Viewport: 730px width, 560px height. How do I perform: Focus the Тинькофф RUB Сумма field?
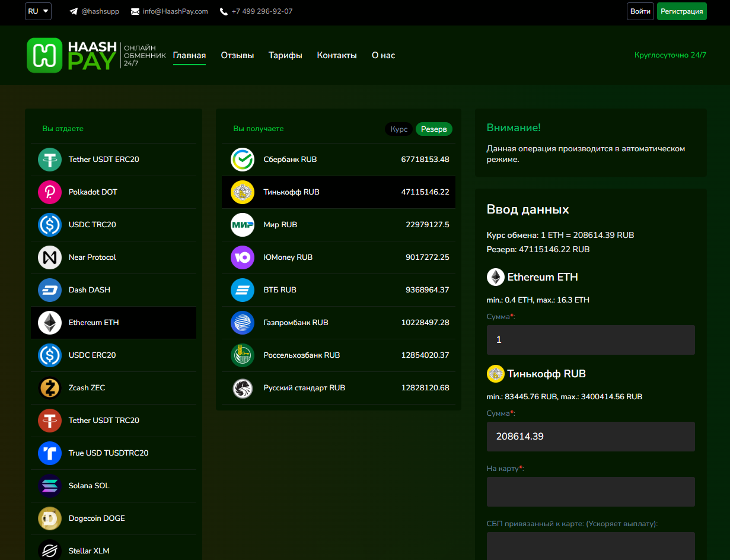point(591,437)
